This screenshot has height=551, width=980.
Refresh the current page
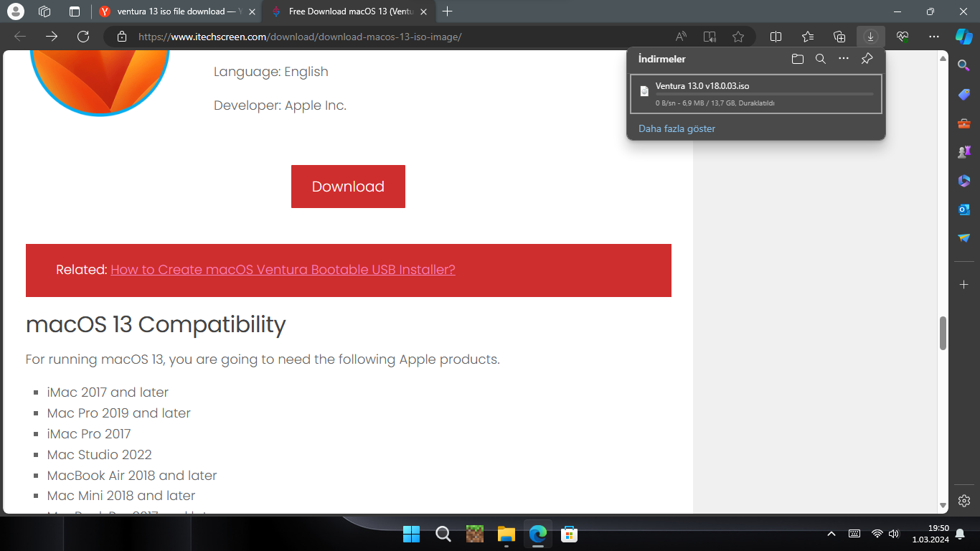[x=83, y=37]
